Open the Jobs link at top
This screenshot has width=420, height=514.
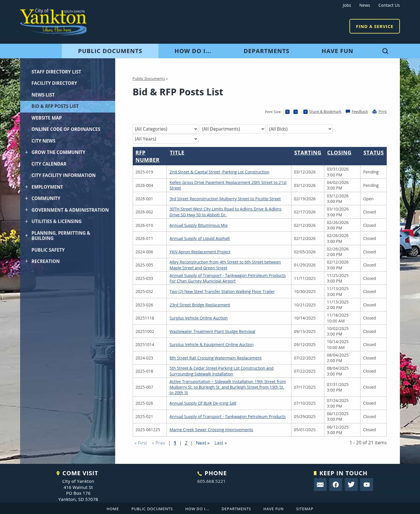(347, 5)
